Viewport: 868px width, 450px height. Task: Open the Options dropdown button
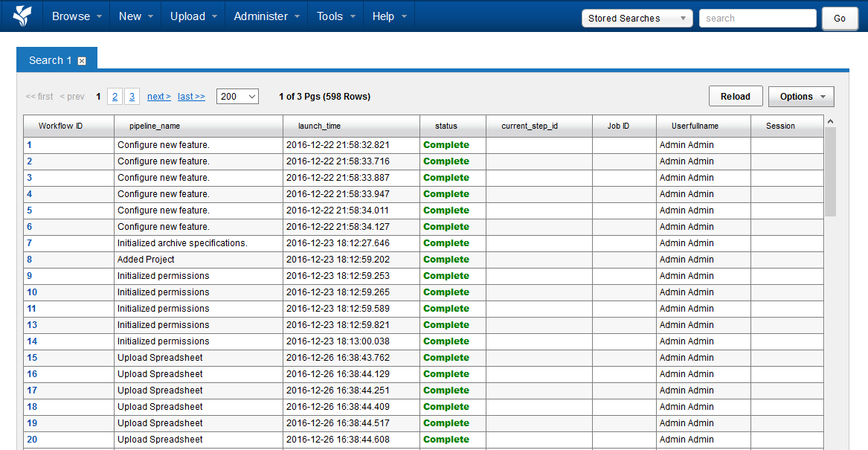[801, 97]
